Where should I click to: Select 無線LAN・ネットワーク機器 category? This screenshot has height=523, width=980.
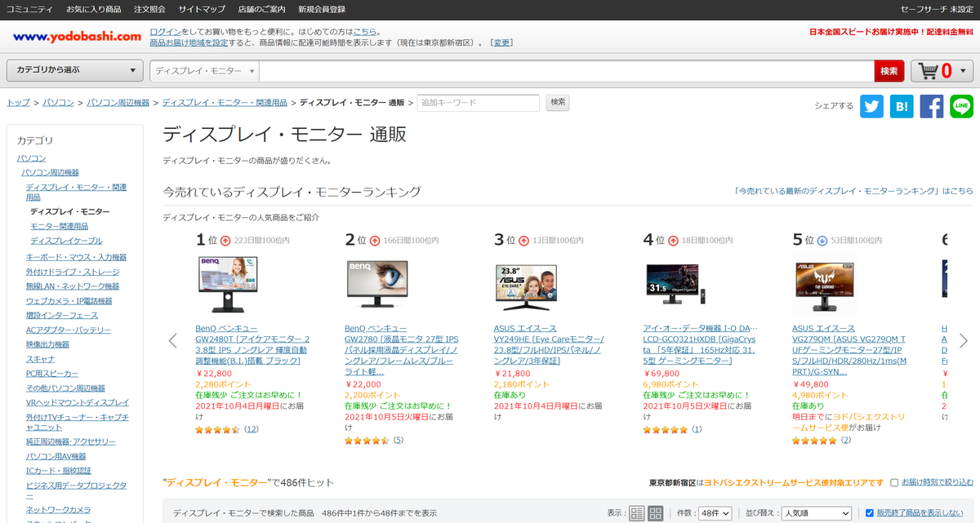73,286
